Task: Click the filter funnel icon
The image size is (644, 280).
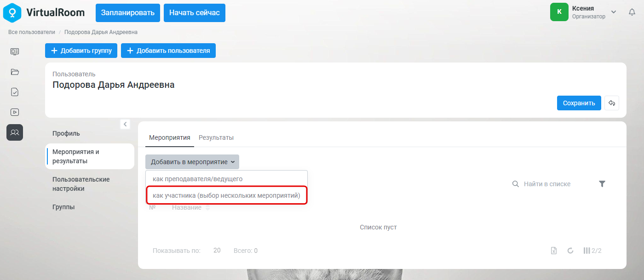Action: point(602,184)
